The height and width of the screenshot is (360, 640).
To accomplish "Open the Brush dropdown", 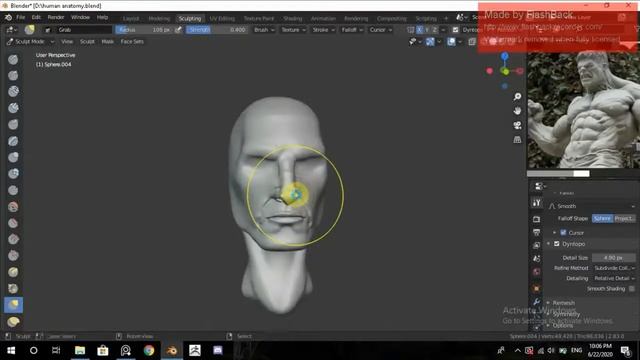I will pyautogui.click(x=264, y=30).
